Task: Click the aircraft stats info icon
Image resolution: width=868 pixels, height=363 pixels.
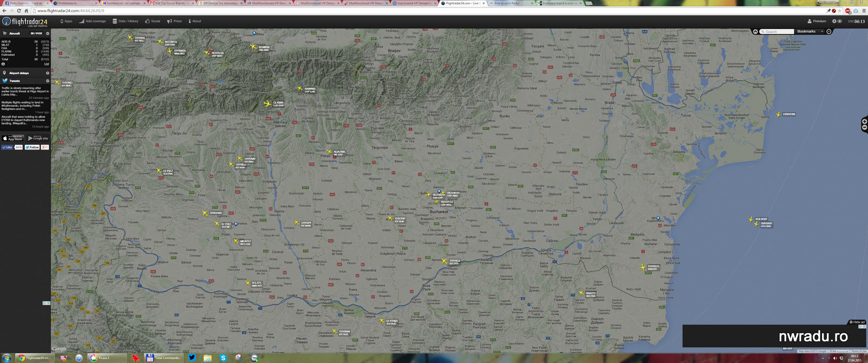Action: pyautogui.click(x=3, y=64)
